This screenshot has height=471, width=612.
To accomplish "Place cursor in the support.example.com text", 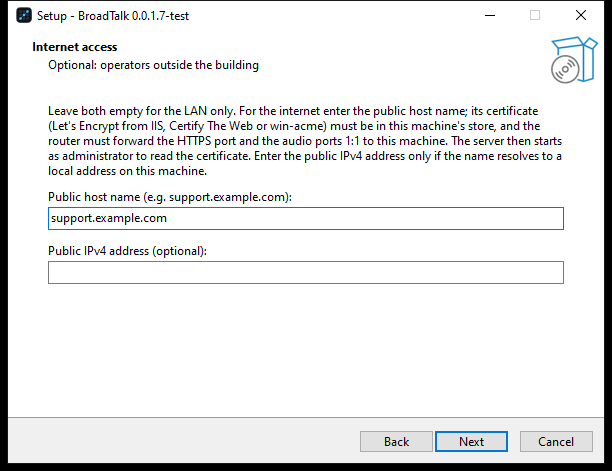I will coord(109,218).
